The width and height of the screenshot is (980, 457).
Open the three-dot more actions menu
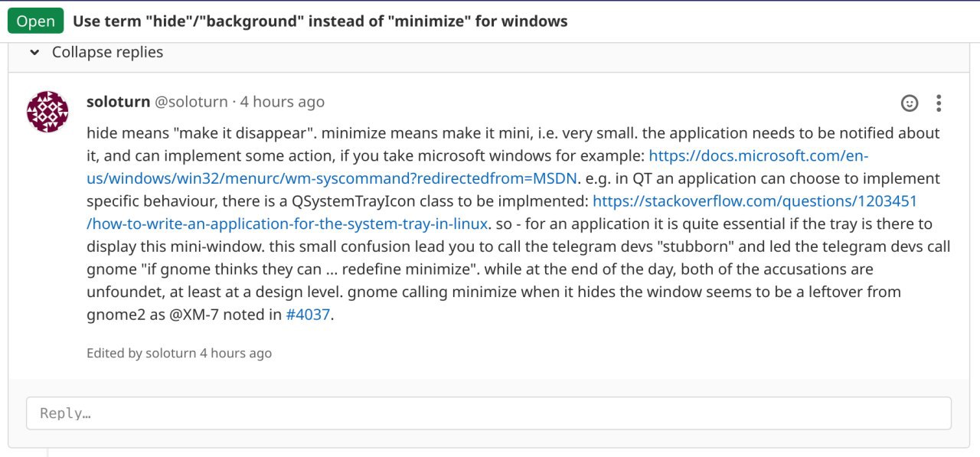[x=939, y=103]
